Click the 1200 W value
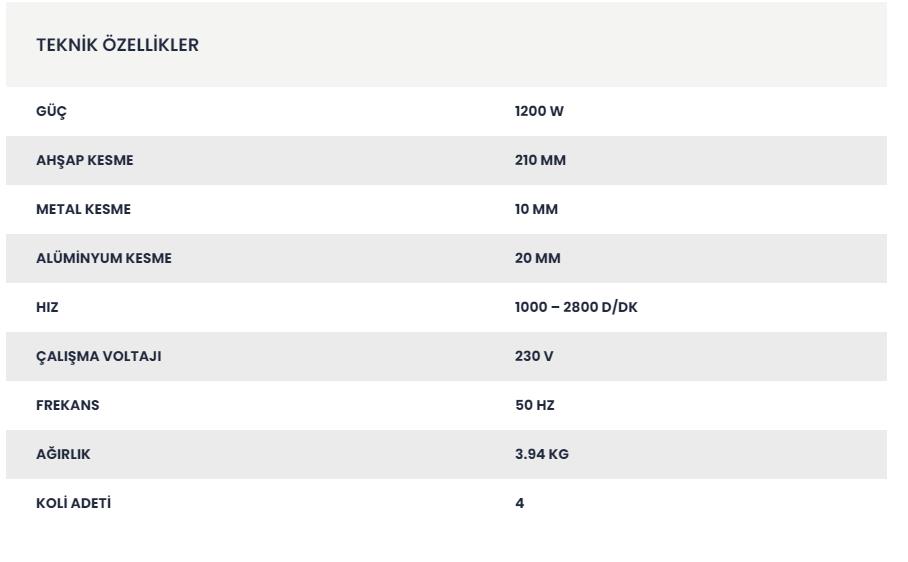This screenshot has width=908, height=562. [x=539, y=111]
